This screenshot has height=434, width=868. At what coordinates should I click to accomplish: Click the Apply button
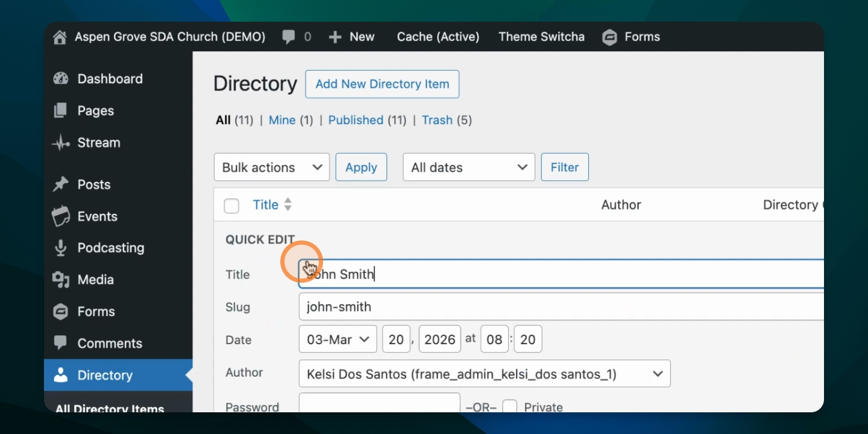pyautogui.click(x=361, y=168)
